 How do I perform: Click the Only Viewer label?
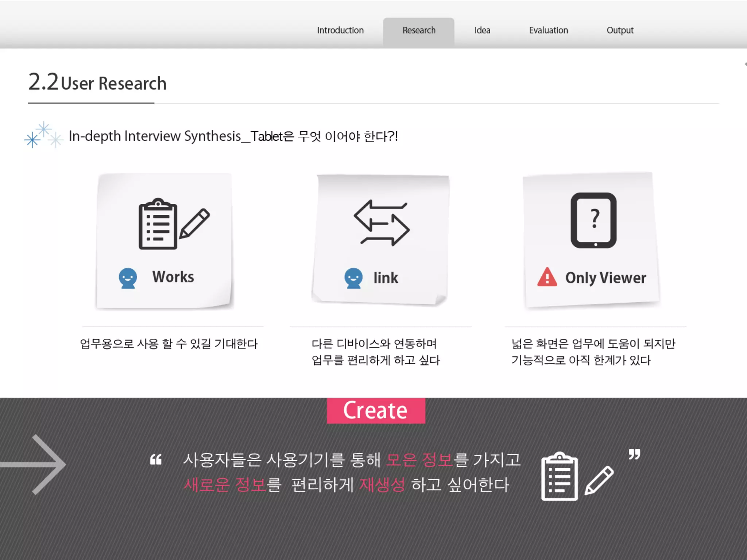[x=605, y=278]
